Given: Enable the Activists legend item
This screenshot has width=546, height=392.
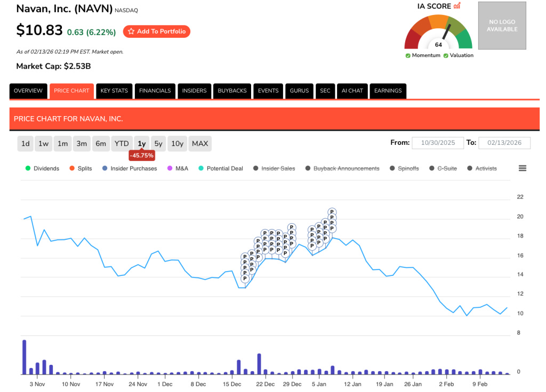Looking at the screenshot, I should [x=469, y=168].
